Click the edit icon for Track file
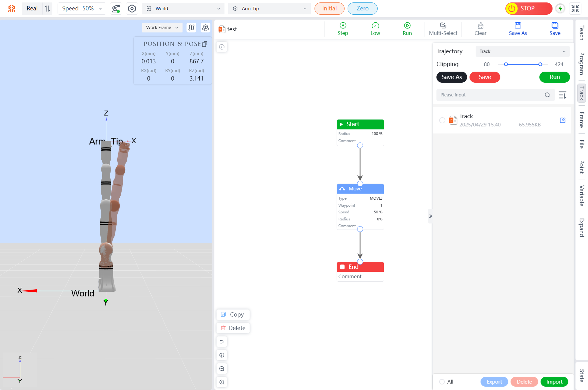Screen dimensions: 588x390 pos(563,120)
